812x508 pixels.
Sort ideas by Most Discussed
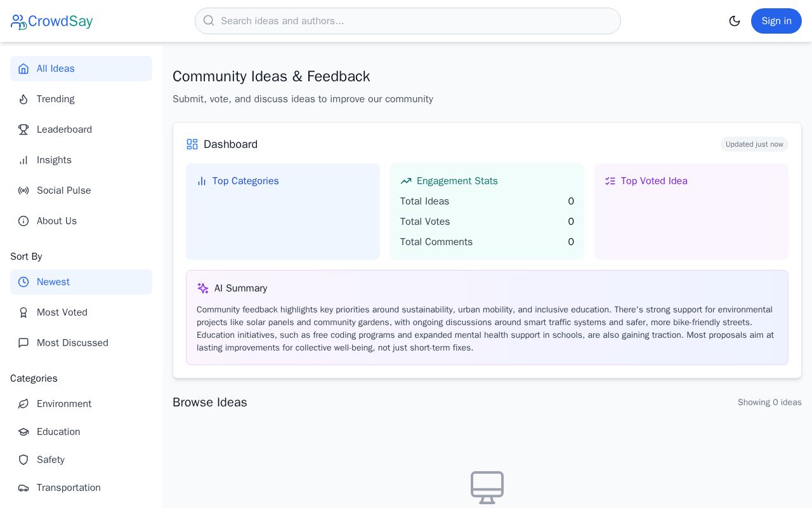pyautogui.click(x=81, y=343)
